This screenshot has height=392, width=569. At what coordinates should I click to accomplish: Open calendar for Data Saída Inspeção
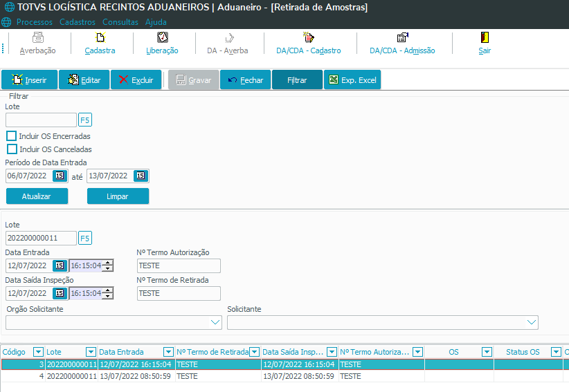pyautogui.click(x=60, y=293)
